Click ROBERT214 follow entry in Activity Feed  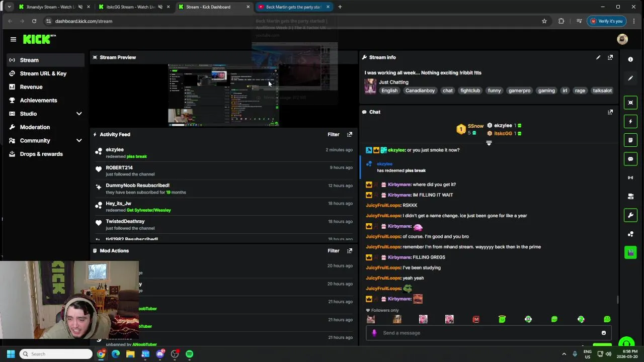(224, 171)
